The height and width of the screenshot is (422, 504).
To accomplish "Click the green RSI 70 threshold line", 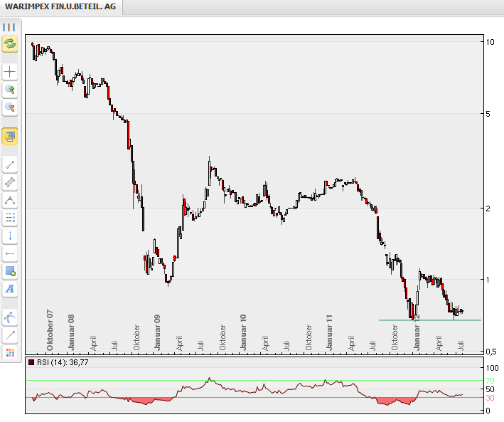I will 254,381.
